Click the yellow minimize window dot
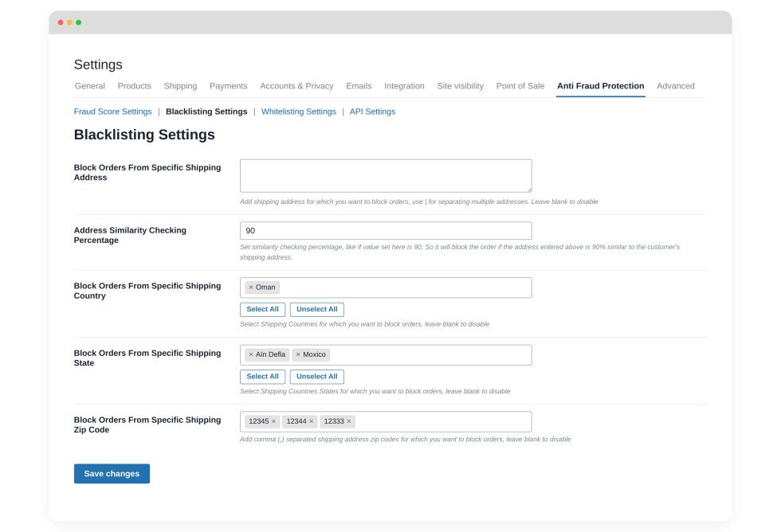Image resolution: width=781 pixels, height=532 pixels. coord(70,22)
